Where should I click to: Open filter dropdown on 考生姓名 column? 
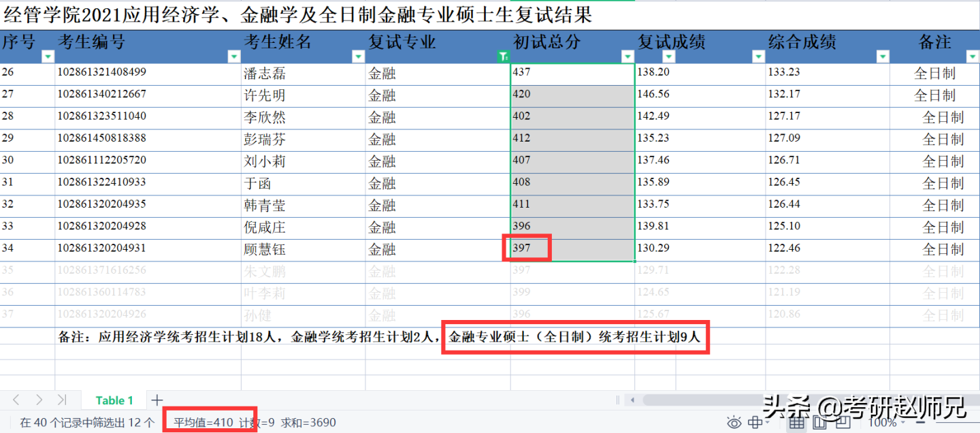358,57
